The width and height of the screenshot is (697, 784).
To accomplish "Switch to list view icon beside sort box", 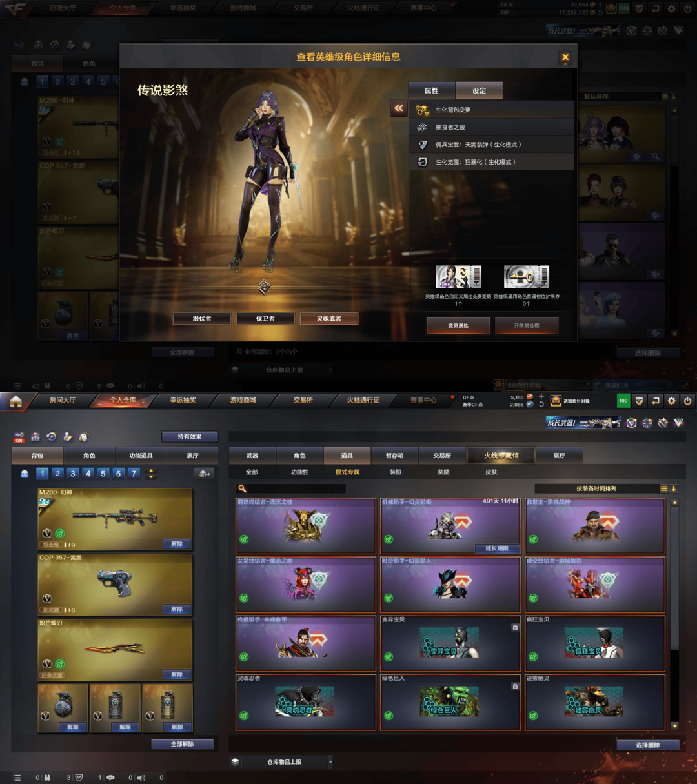I will pos(663,488).
